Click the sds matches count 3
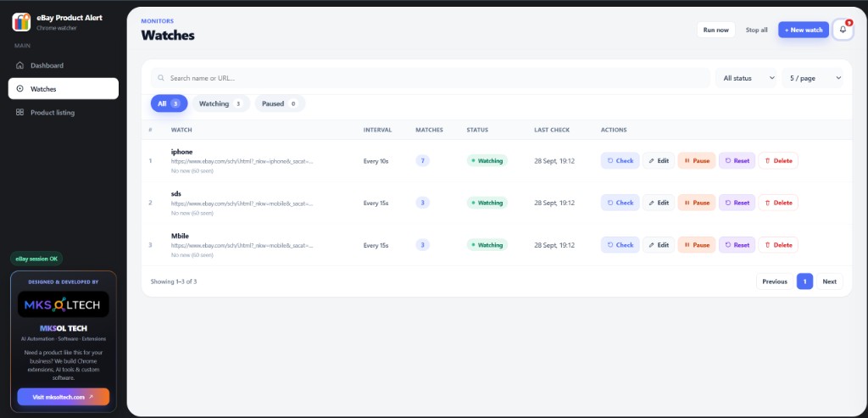This screenshot has width=868, height=418. click(x=422, y=203)
